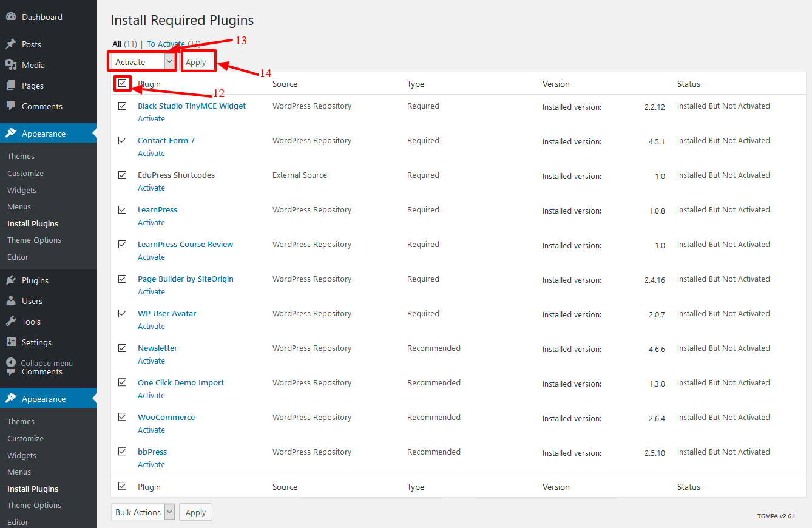
Task: Click version number 2.2.12
Action: tap(655, 107)
